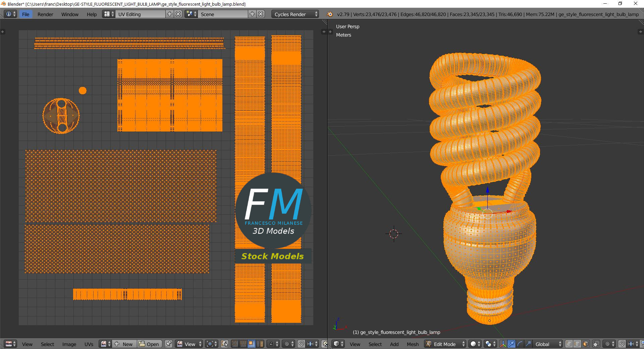
Task: Open the UV pivot point selector
Action: (x=212, y=344)
